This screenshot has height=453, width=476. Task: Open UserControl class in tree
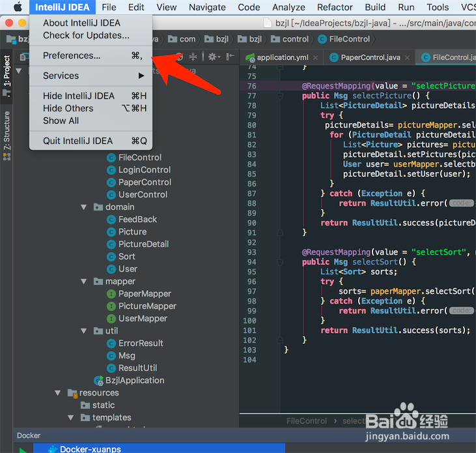tap(137, 195)
